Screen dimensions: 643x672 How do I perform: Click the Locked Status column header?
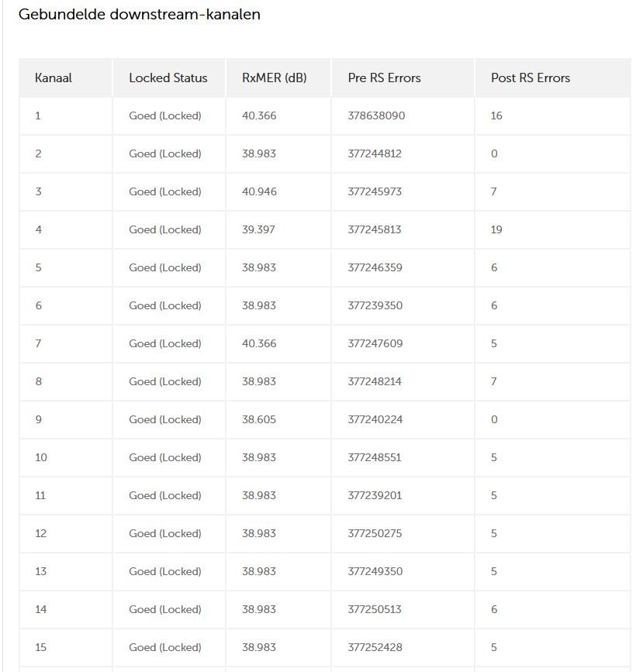(x=168, y=78)
